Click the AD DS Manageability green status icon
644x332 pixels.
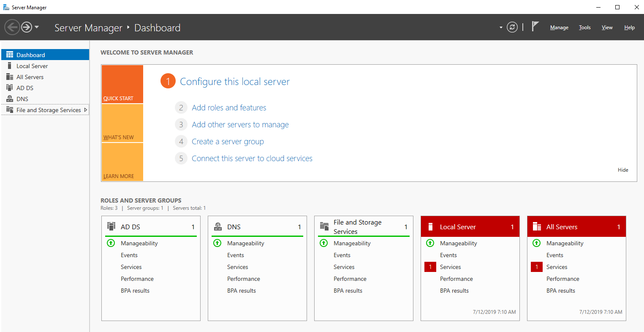(x=111, y=243)
